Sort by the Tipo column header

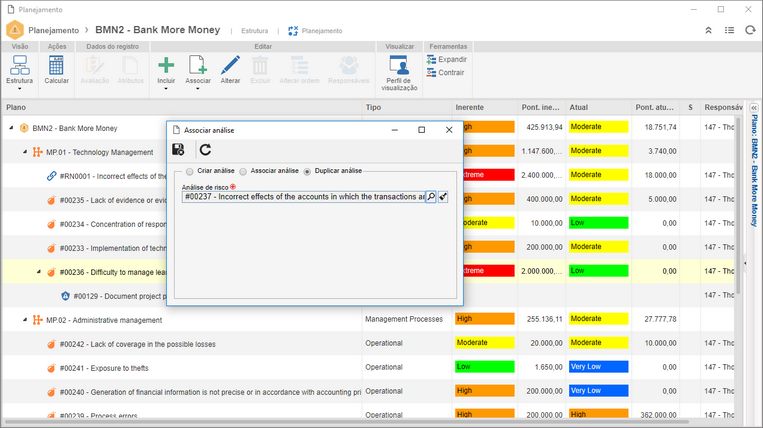[407, 107]
